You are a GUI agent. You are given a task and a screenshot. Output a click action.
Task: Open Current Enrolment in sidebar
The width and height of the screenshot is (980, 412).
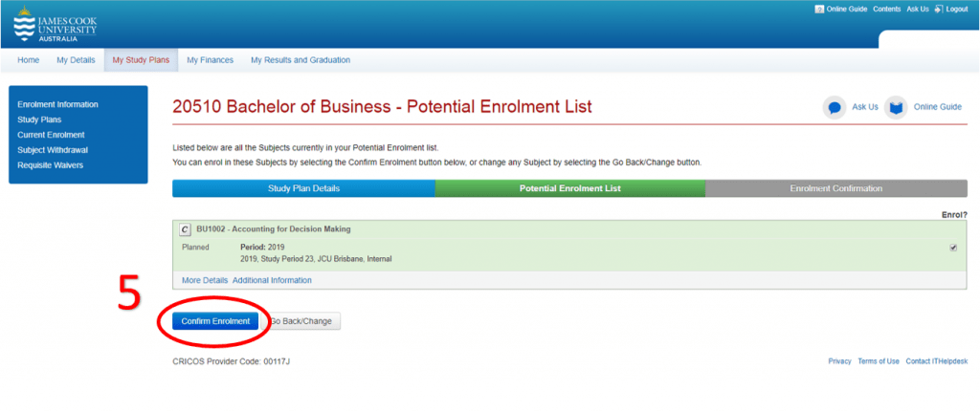[x=52, y=135]
